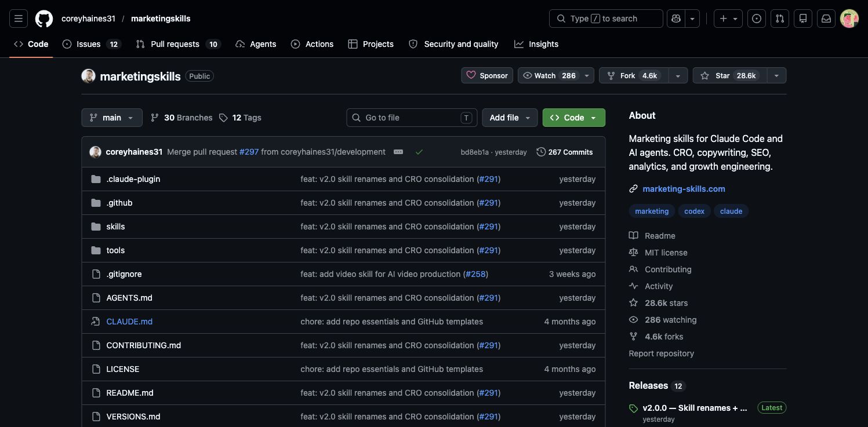Open pull requests icon in header
Image resolution: width=868 pixels, height=427 pixels.
coord(780,19)
